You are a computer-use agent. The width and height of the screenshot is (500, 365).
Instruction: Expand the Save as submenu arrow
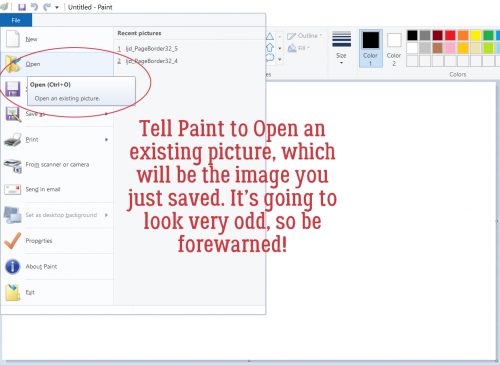coord(107,114)
